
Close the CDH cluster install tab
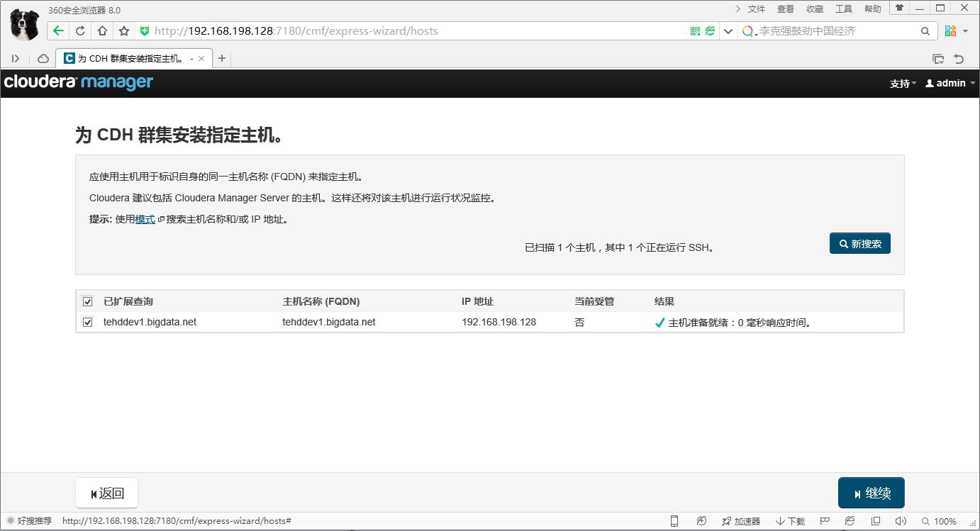click(x=201, y=59)
